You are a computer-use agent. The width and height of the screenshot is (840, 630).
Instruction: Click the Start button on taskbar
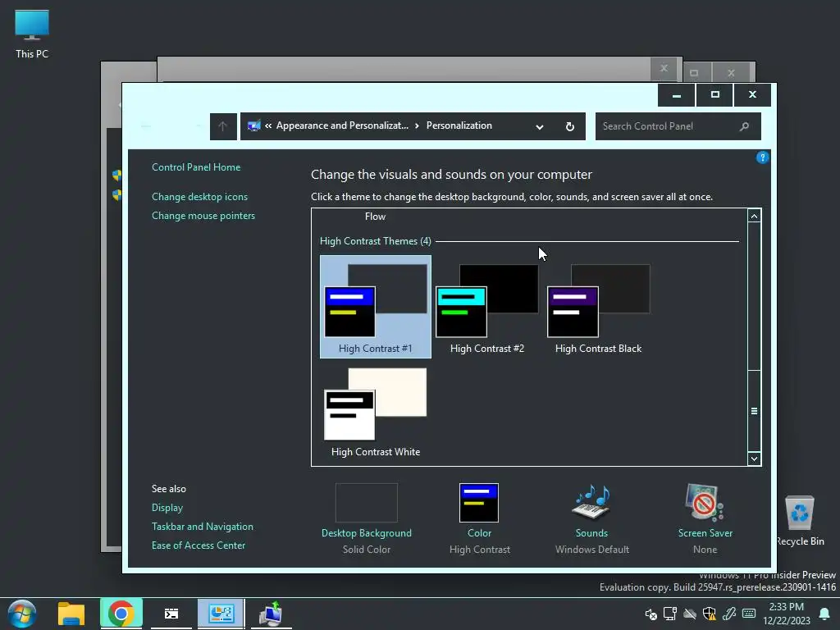click(22, 614)
